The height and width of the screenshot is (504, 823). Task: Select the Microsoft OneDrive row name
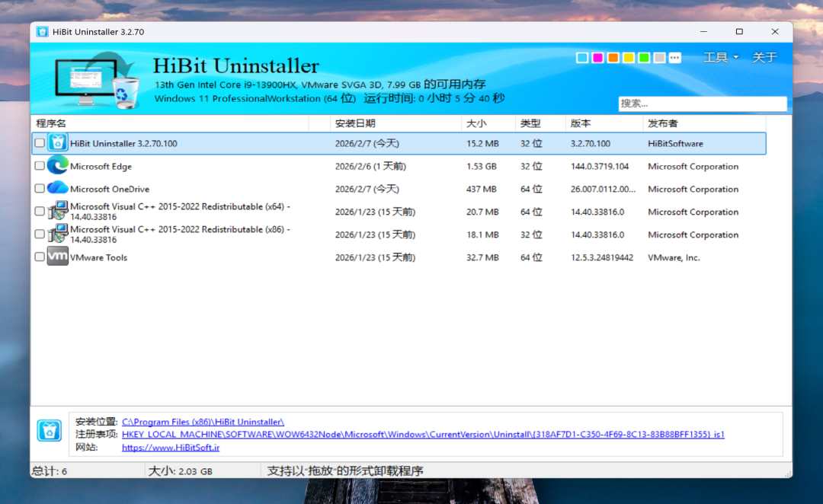point(110,189)
